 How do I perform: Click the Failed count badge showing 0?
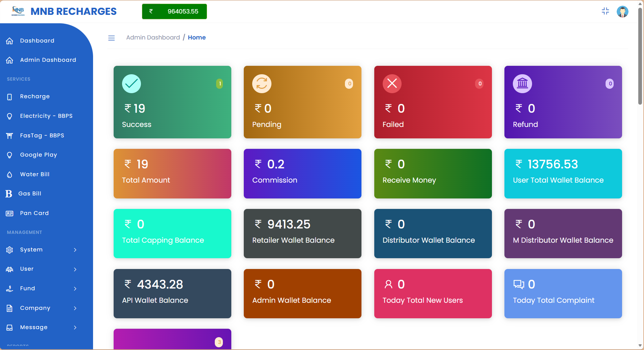pos(479,84)
